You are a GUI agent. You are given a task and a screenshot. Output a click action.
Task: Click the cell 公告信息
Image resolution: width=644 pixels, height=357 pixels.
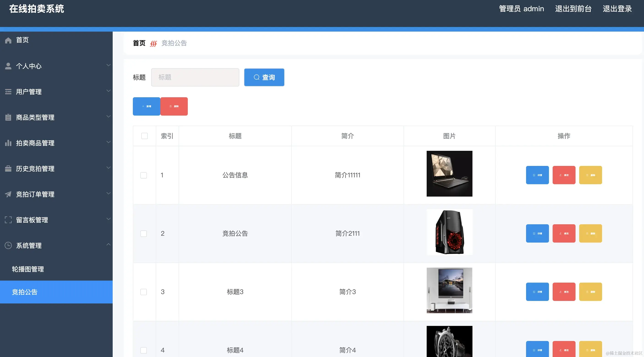click(x=235, y=175)
